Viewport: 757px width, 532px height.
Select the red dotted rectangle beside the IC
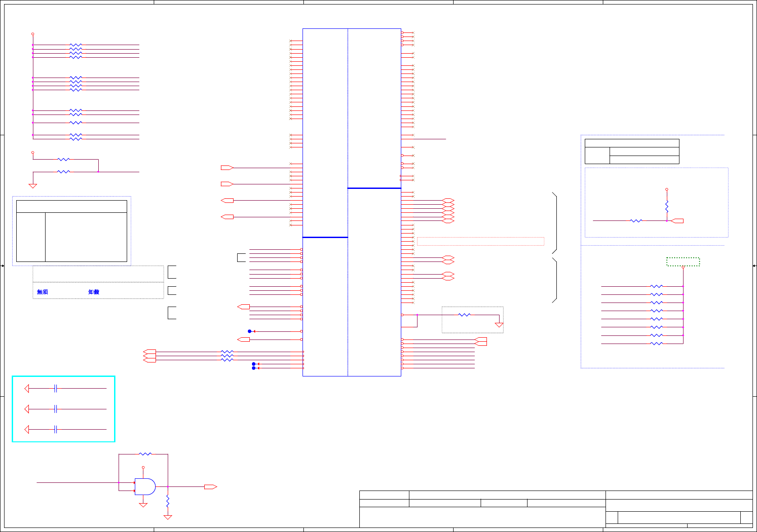click(481, 241)
